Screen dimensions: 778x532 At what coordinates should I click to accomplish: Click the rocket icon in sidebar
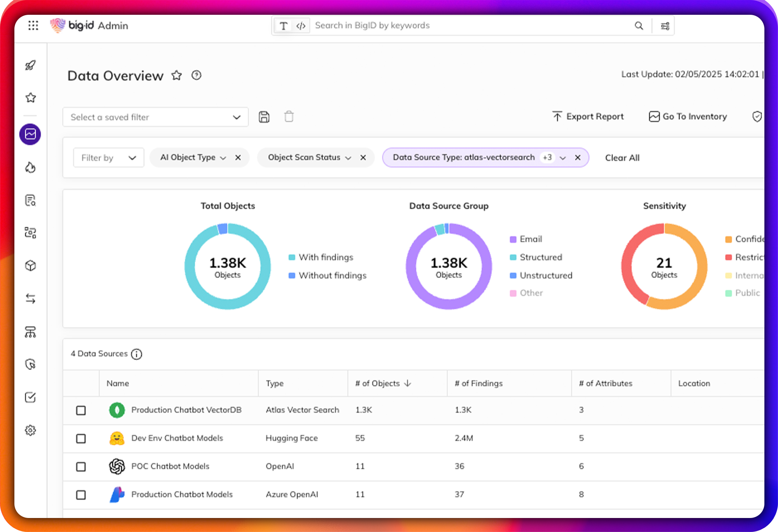30,65
